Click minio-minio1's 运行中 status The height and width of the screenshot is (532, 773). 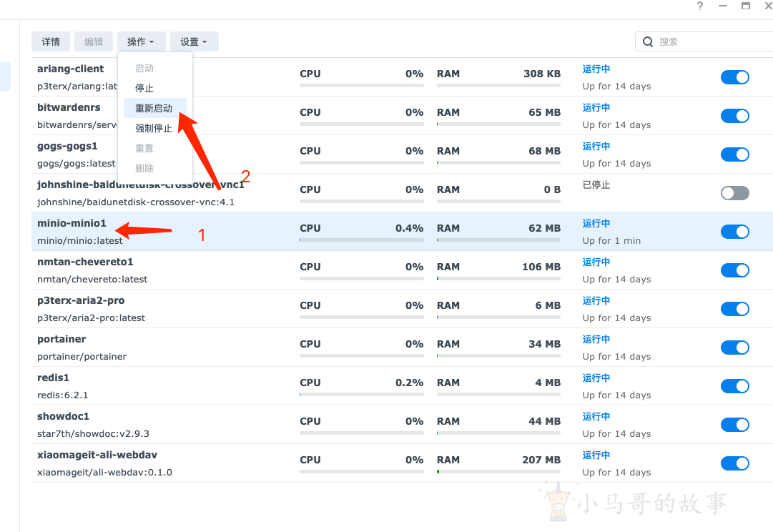point(596,223)
